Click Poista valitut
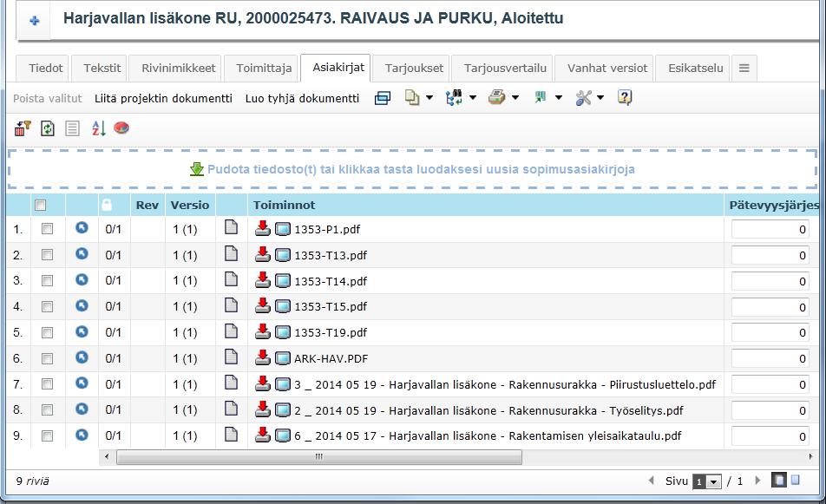 pyautogui.click(x=48, y=99)
